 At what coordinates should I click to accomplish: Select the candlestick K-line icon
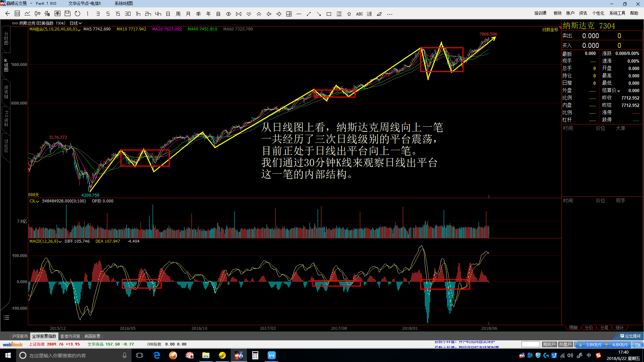coord(38,14)
